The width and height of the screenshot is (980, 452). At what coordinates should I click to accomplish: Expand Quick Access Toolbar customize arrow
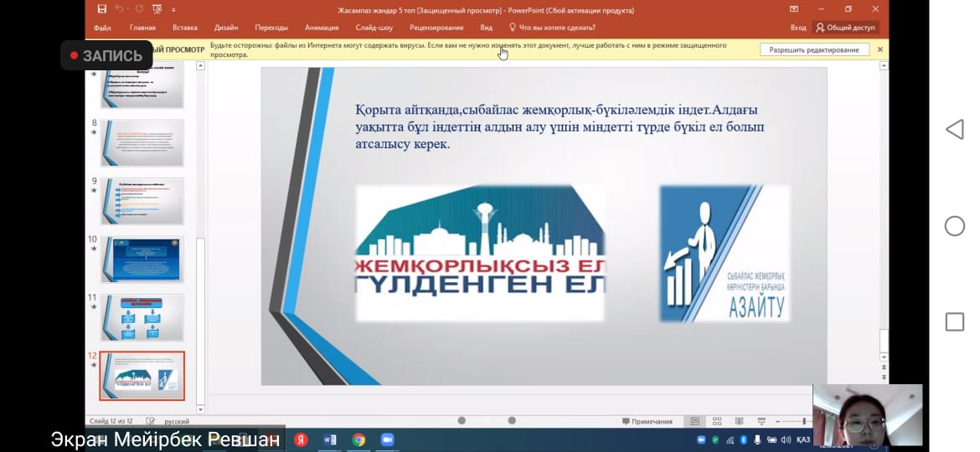pyautogui.click(x=173, y=10)
